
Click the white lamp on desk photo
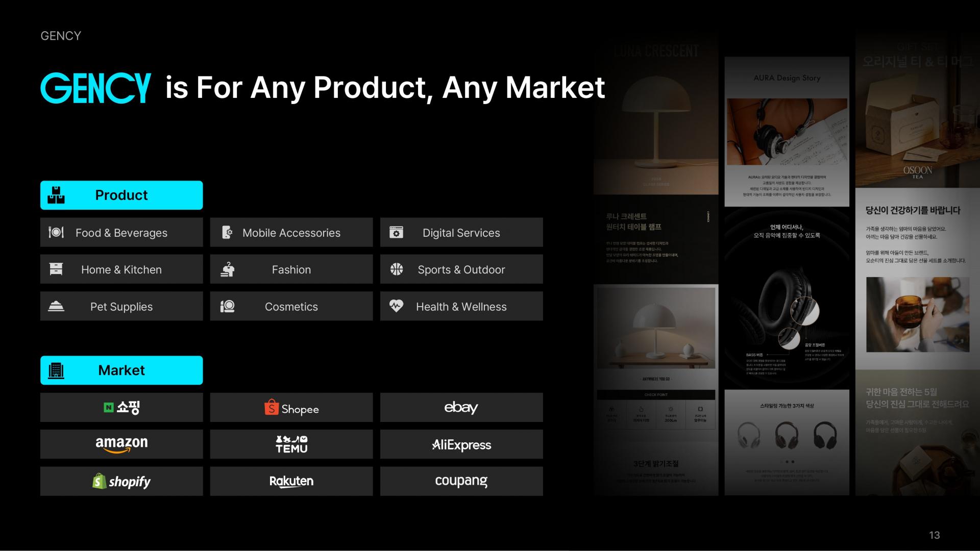(x=656, y=328)
